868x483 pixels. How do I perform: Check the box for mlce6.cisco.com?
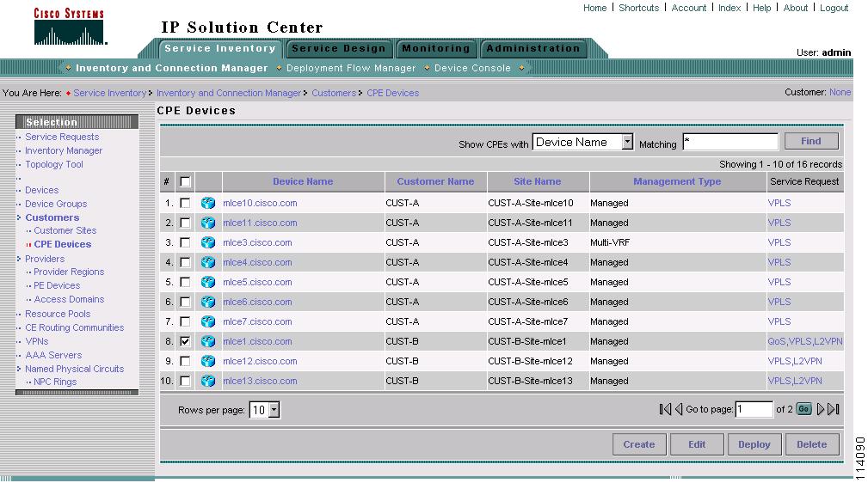point(186,302)
